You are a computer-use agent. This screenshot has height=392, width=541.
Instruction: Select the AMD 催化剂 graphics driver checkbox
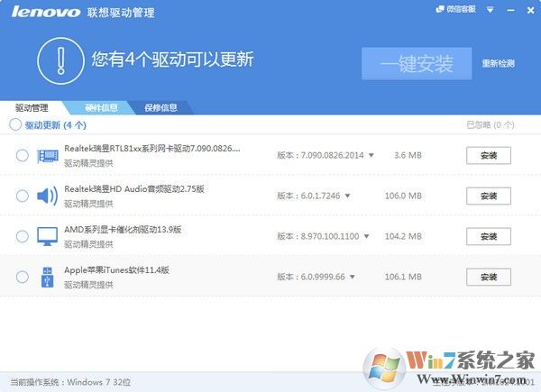(23, 236)
